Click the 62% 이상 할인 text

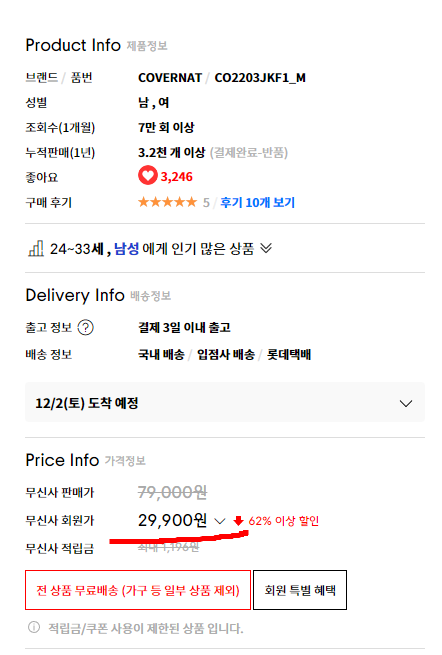(x=284, y=521)
